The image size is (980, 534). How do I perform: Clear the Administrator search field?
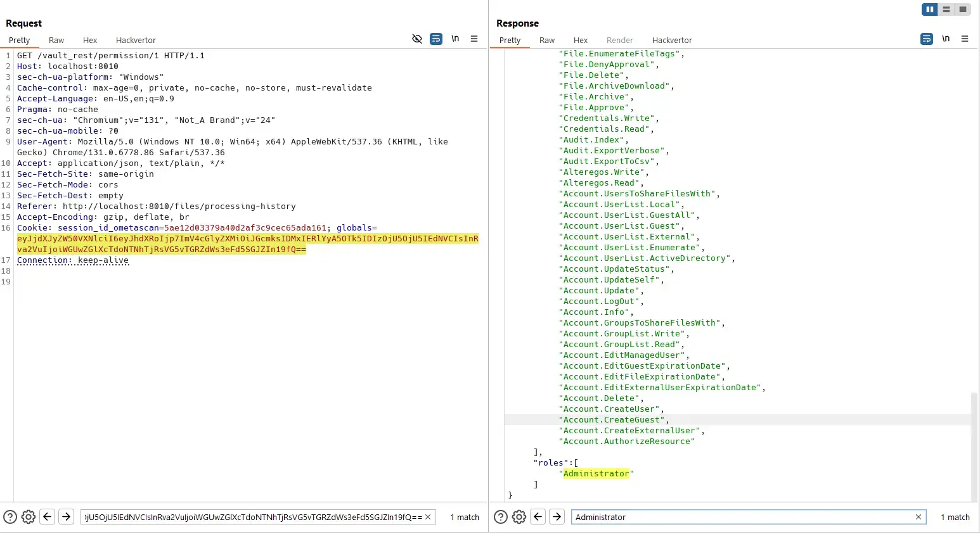pos(919,517)
